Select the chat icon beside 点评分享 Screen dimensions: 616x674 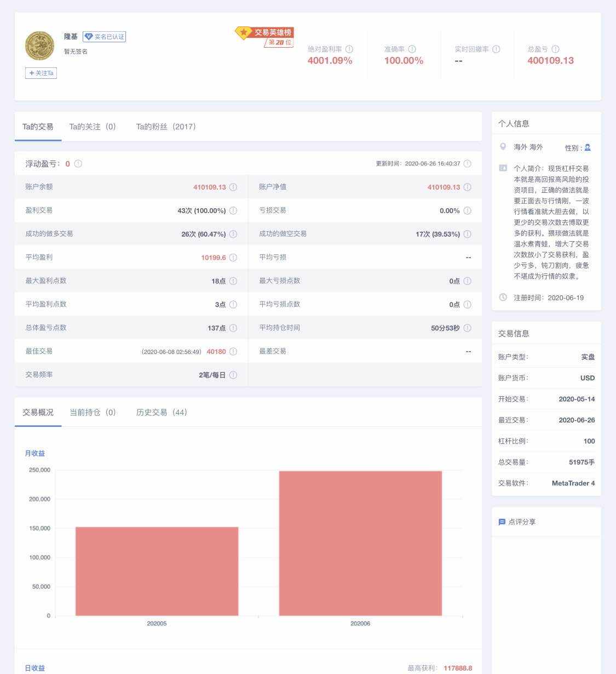[x=502, y=522]
